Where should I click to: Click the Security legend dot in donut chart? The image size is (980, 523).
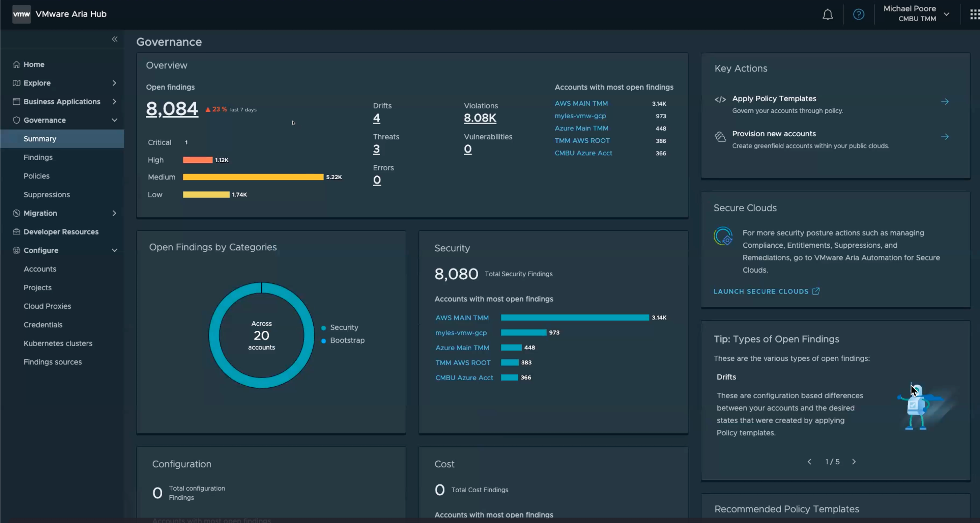point(323,328)
